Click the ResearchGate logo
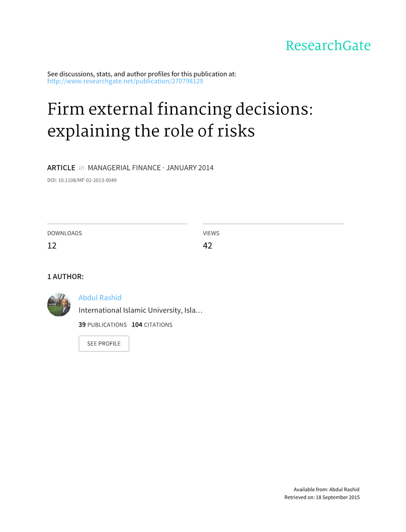Screen dimensions: 406x532 328,46
